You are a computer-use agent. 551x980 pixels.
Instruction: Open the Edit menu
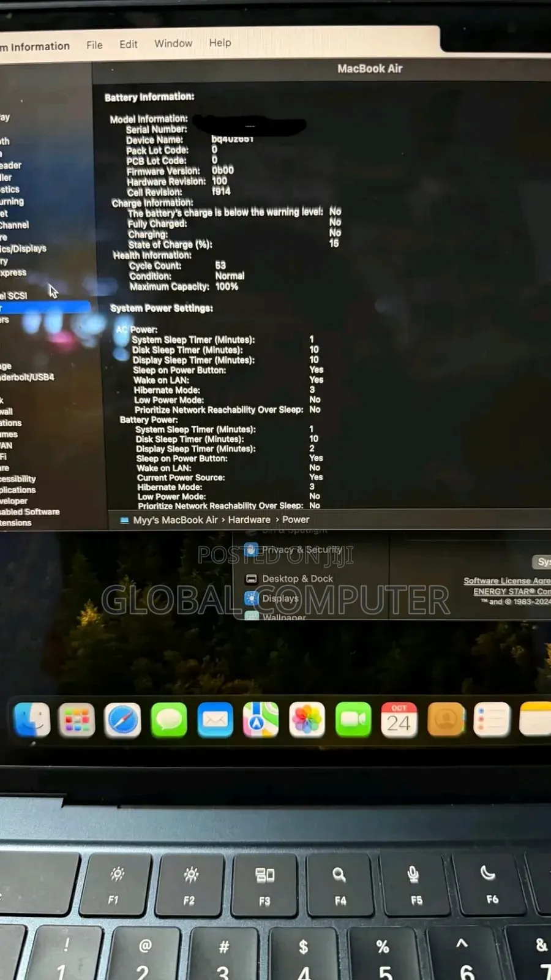[128, 44]
